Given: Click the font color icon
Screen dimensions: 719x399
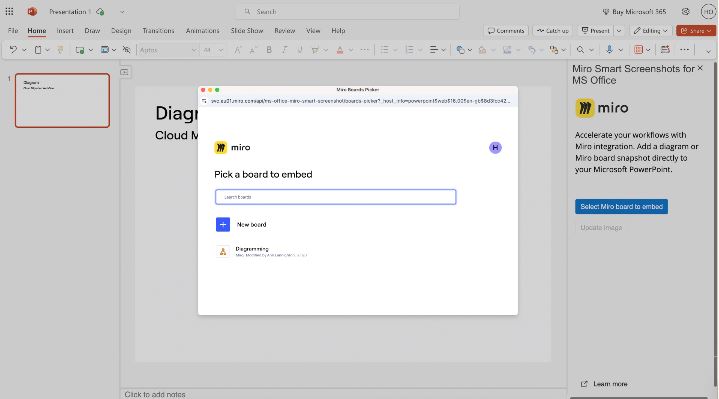Looking at the screenshot, I should point(340,50).
